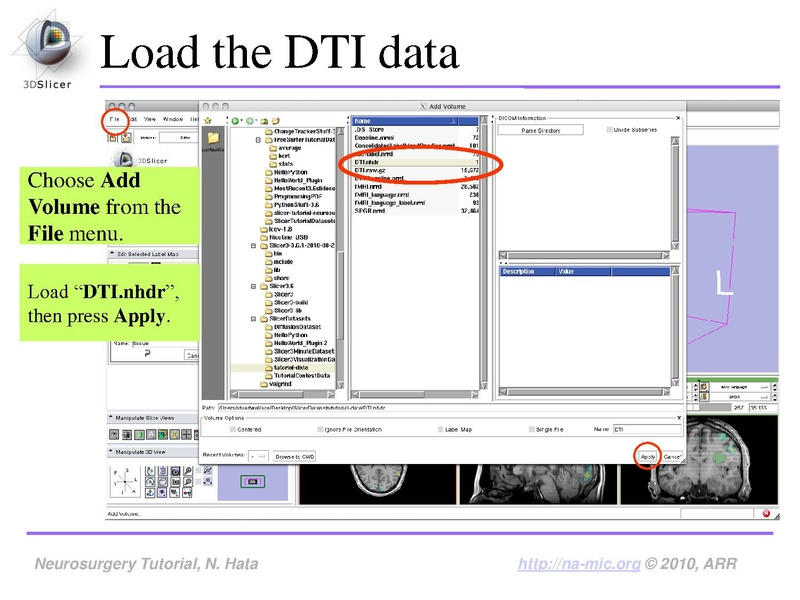Click the green back navigation arrow in Add Volume
The height and width of the screenshot is (600, 800).
(x=236, y=121)
